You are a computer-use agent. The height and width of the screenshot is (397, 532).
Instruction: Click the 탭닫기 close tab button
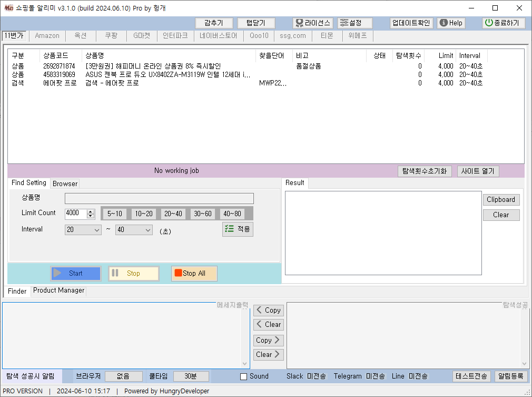tap(256, 23)
